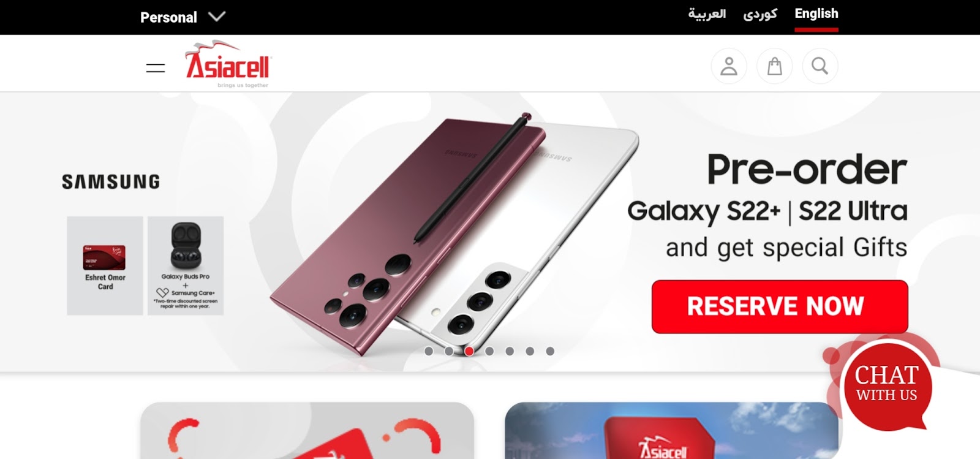The height and width of the screenshot is (459, 980).
Task: Open the shopping bag icon
Action: [x=774, y=66]
